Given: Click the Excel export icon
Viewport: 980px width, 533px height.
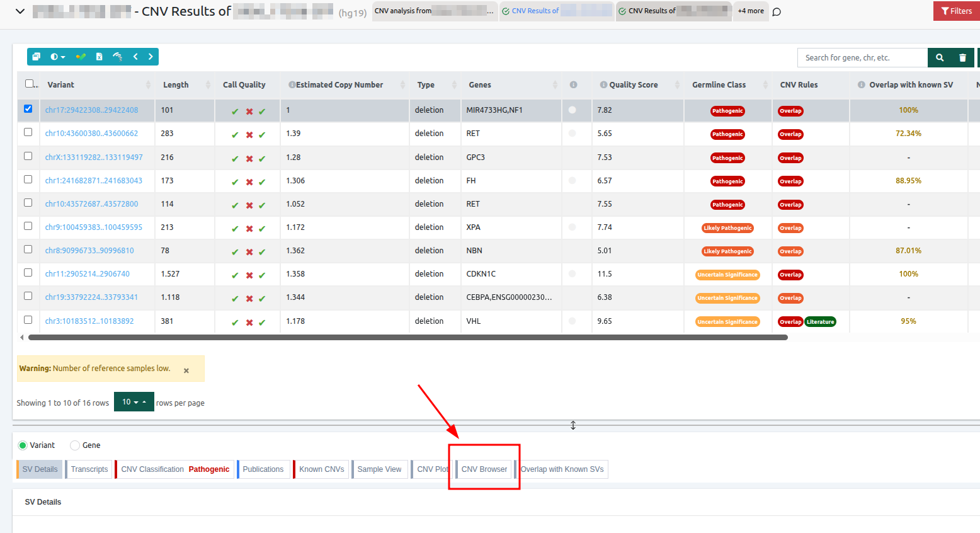Looking at the screenshot, I should point(99,57).
